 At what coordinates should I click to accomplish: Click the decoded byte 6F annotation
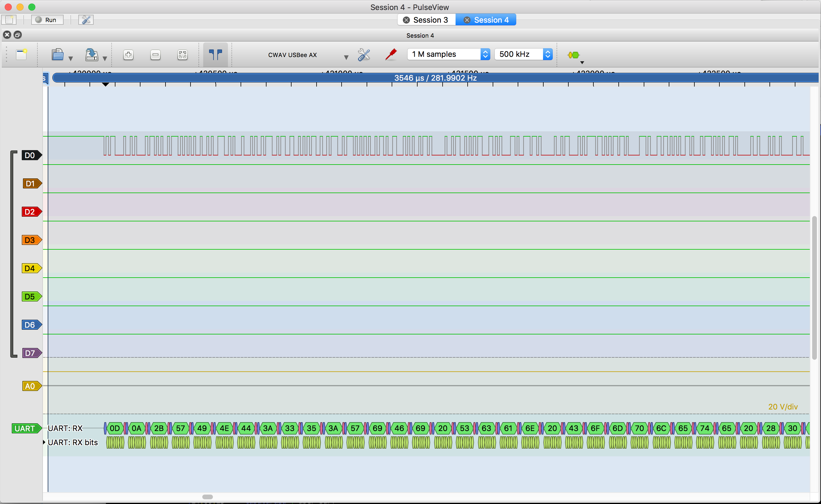click(x=596, y=428)
